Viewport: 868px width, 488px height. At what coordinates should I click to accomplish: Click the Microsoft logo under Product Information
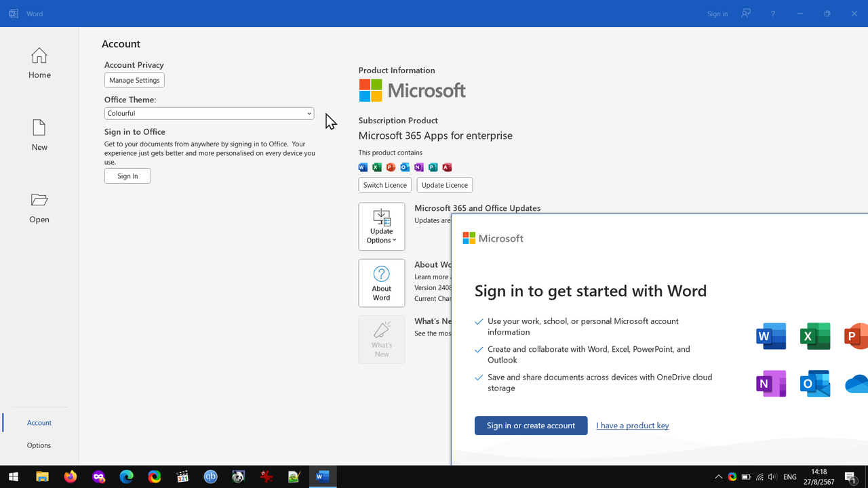click(x=412, y=90)
